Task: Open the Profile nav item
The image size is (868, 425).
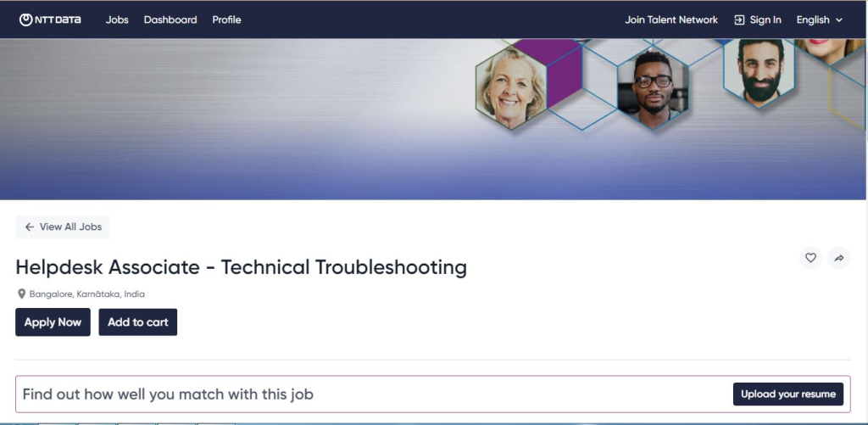Action: (226, 20)
